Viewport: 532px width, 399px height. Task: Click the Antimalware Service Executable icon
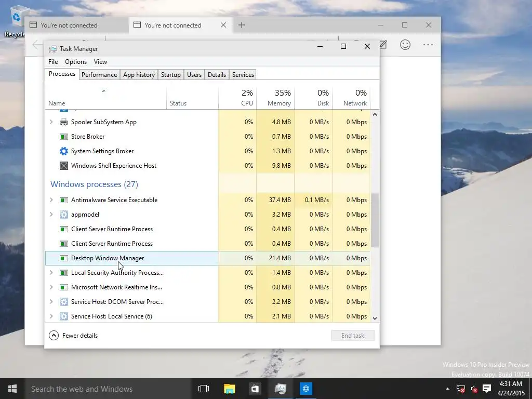pyautogui.click(x=64, y=200)
